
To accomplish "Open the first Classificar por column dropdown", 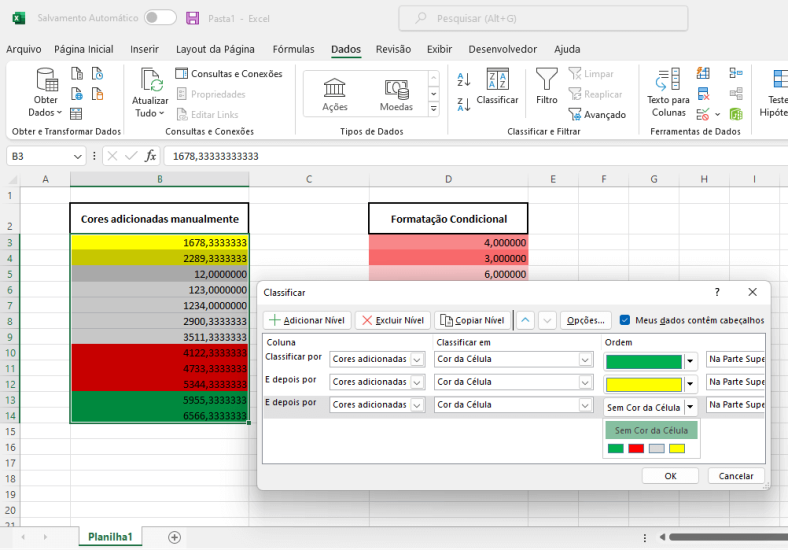I will (x=418, y=359).
